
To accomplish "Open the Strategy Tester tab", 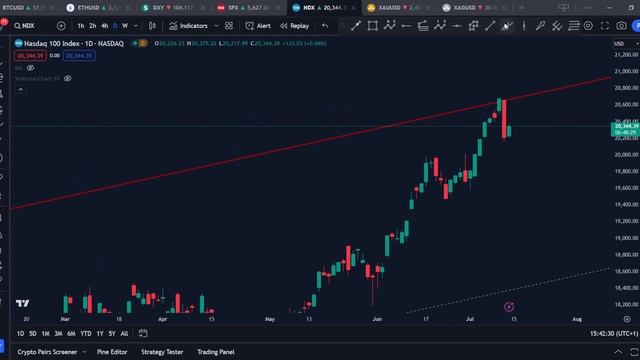I will point(162,352).
